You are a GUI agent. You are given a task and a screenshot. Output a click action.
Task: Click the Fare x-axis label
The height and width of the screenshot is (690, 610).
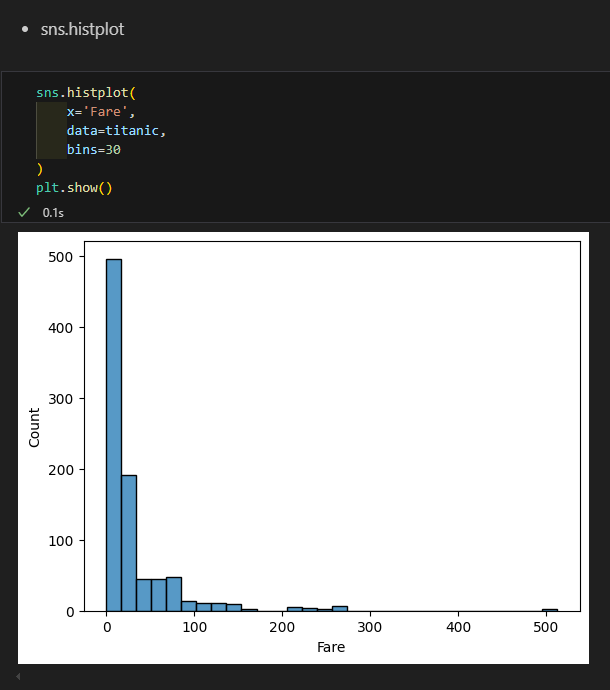point(331,647)
